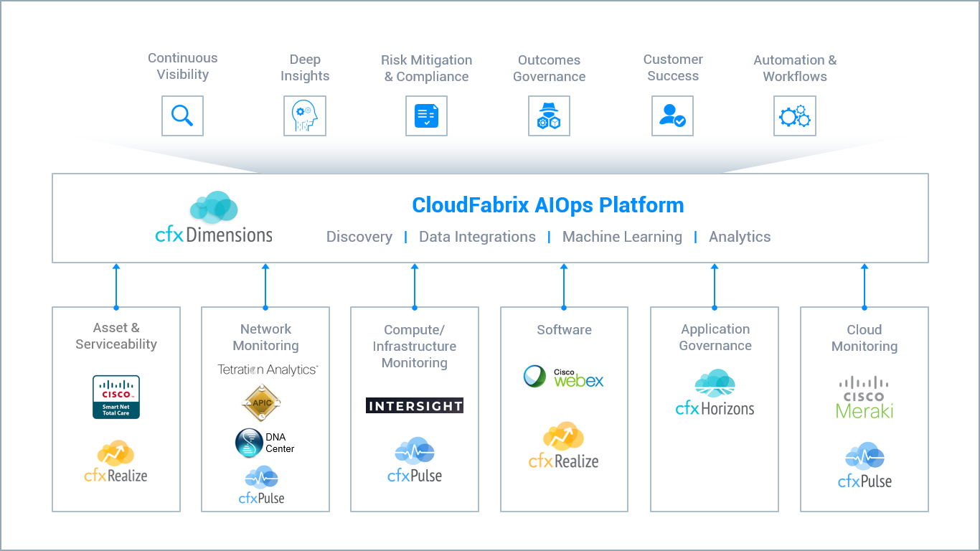
Task: Click Machine Learning in the platform bar
Action: (622, 237)
